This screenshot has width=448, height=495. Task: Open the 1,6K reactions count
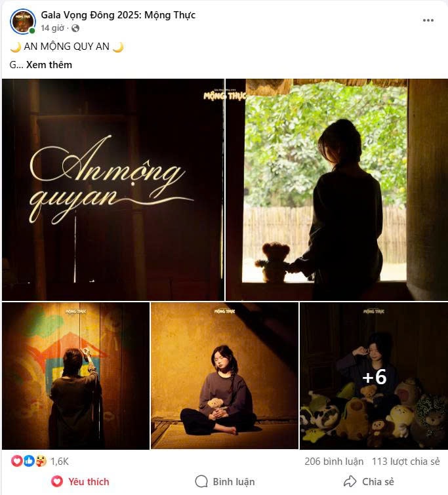coord(60,461)
